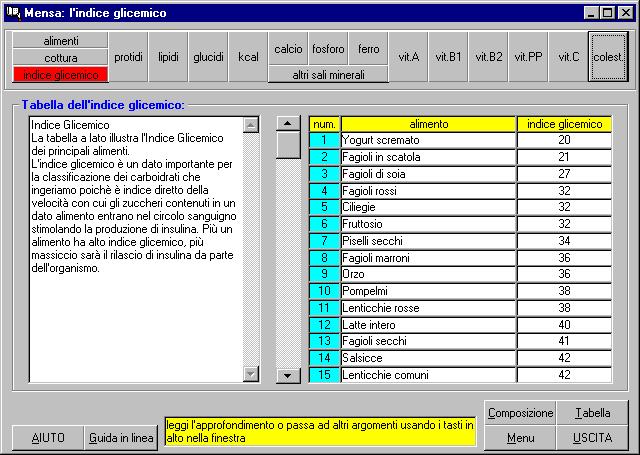Open altri sali minerali section
Screen dimensions: 640x455
pos(327,74)
